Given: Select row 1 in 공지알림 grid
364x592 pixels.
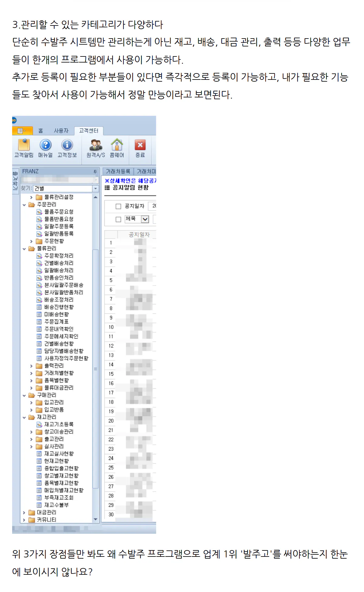Looking at the screenshot, I should [111, 243].
